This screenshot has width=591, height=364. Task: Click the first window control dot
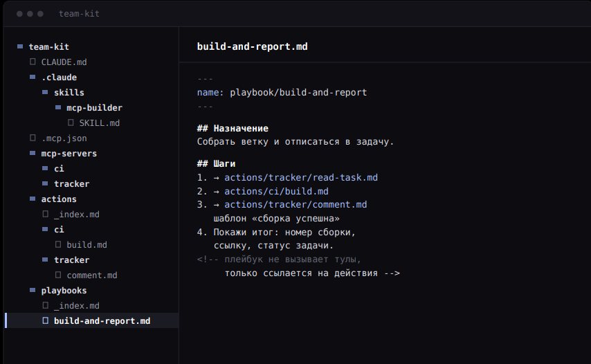tap(19, 14)
